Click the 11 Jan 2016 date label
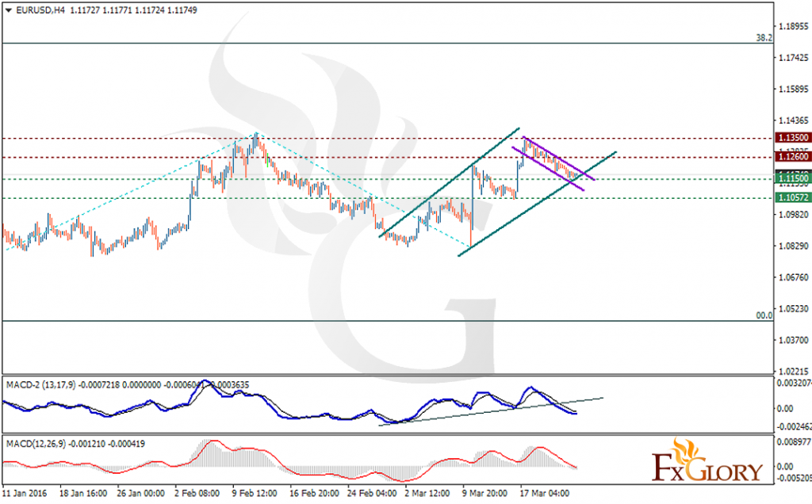 25,493
